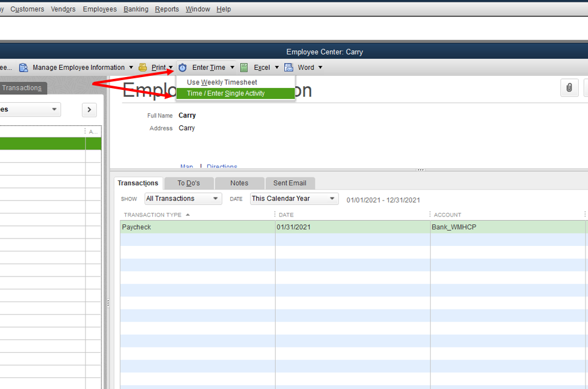
Task: Click the Directions link
Action: [x=221, y=166]
